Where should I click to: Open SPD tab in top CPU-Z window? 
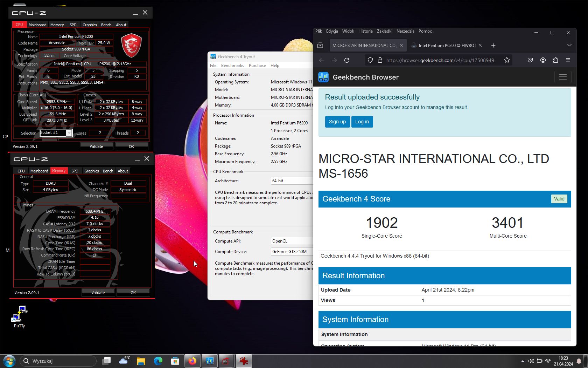(73, 25)
